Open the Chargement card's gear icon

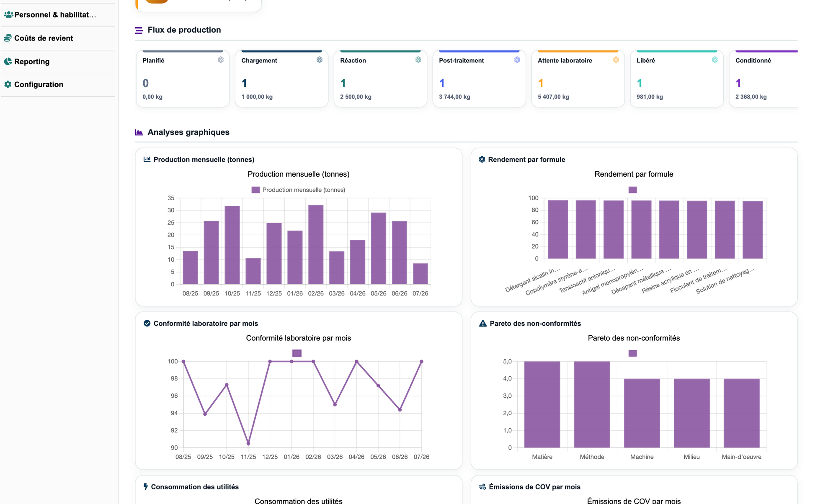pyautogui.click(x=320, y=60)
